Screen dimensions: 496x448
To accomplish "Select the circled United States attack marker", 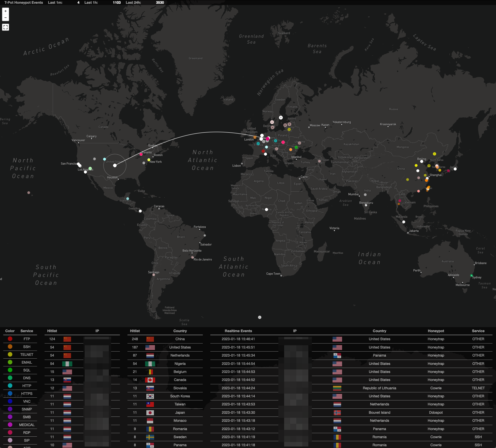I will click(115, 165).
